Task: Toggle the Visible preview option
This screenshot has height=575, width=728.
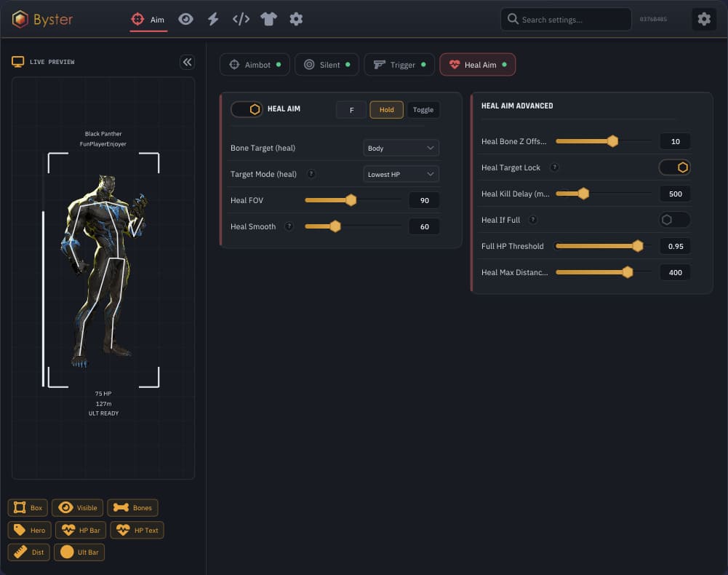Action: 78,507
